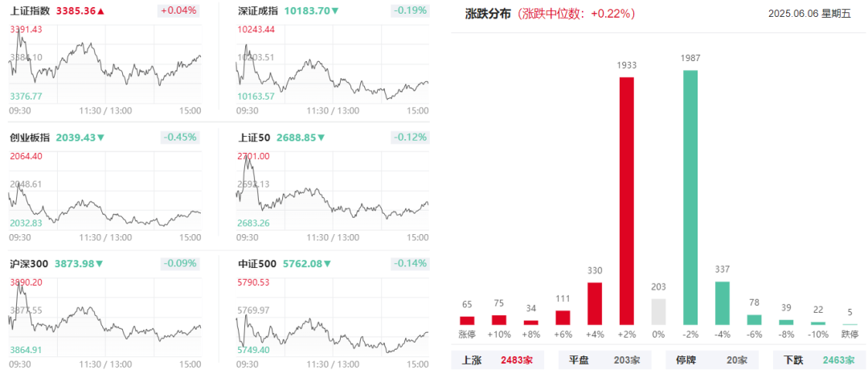Click the down arrow next to 沪深300 value
Image resolution: width=868 pixels, height=370 pixels.
pos(100,264)
